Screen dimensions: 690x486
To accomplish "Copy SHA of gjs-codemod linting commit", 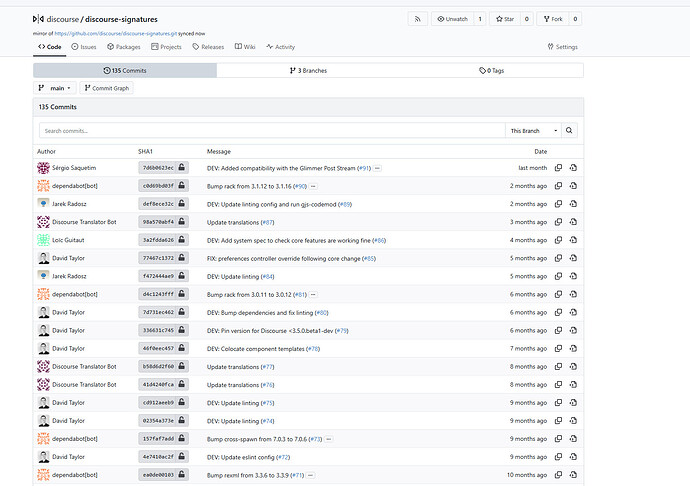I will coord(558,204).
